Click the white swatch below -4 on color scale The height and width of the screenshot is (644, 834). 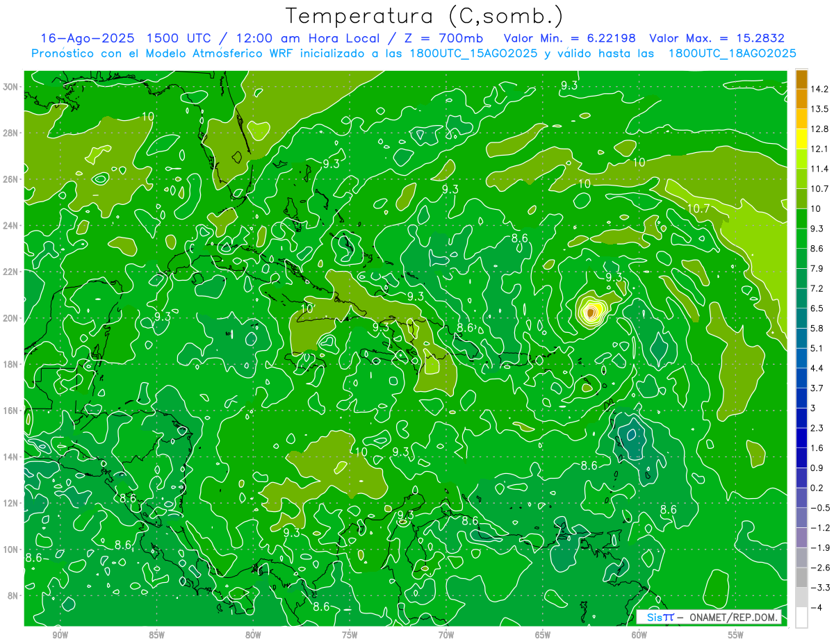801,618
